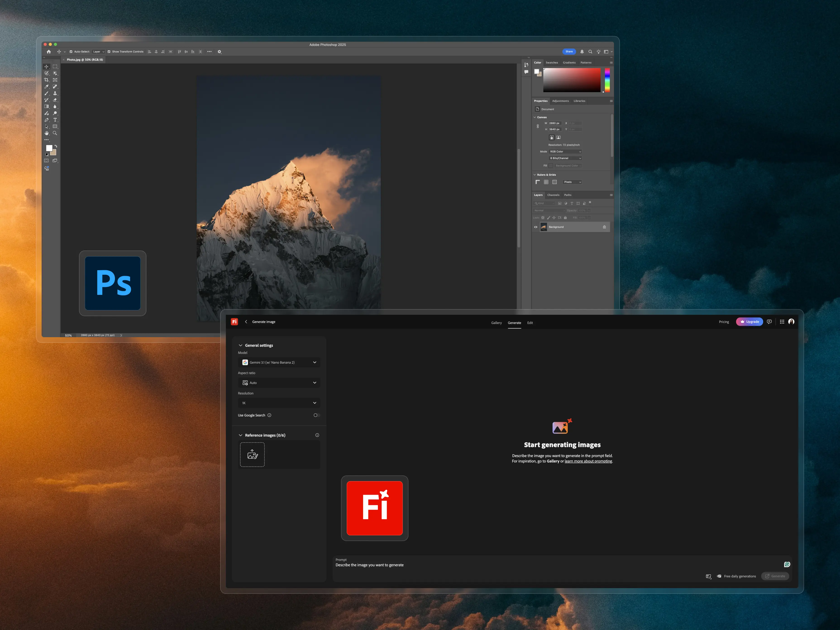Switch to the Adjustments tab
This screenshot has height=630, width=840.
(x=561, y=101)
